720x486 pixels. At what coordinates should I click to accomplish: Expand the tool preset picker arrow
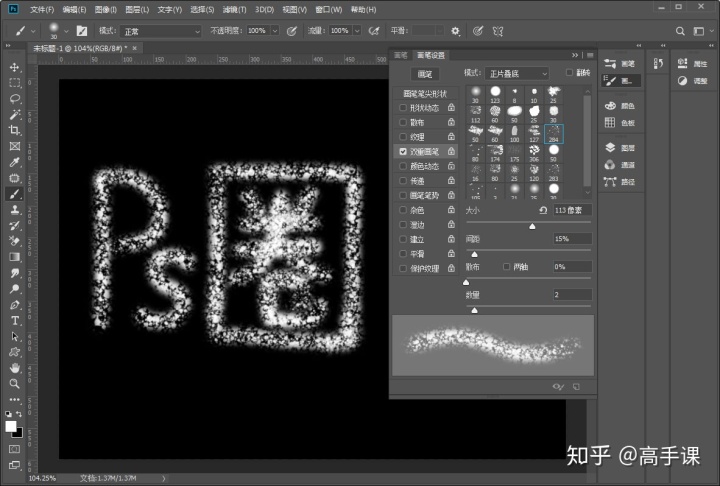(x=33, y=31)
